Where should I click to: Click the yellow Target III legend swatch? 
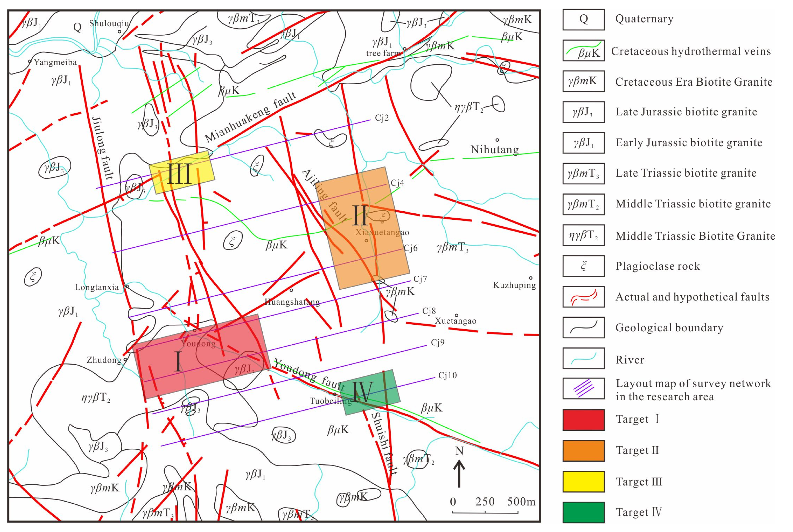pos(583,481)
